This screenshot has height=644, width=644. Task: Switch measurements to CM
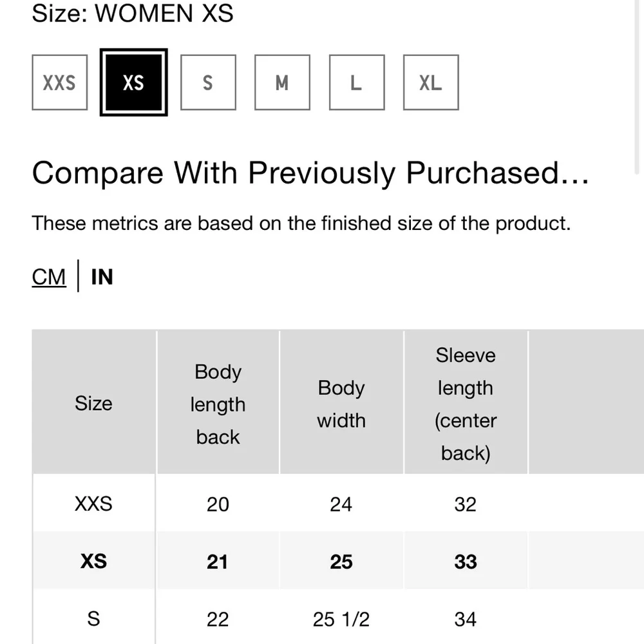click(x=49, y=277)
